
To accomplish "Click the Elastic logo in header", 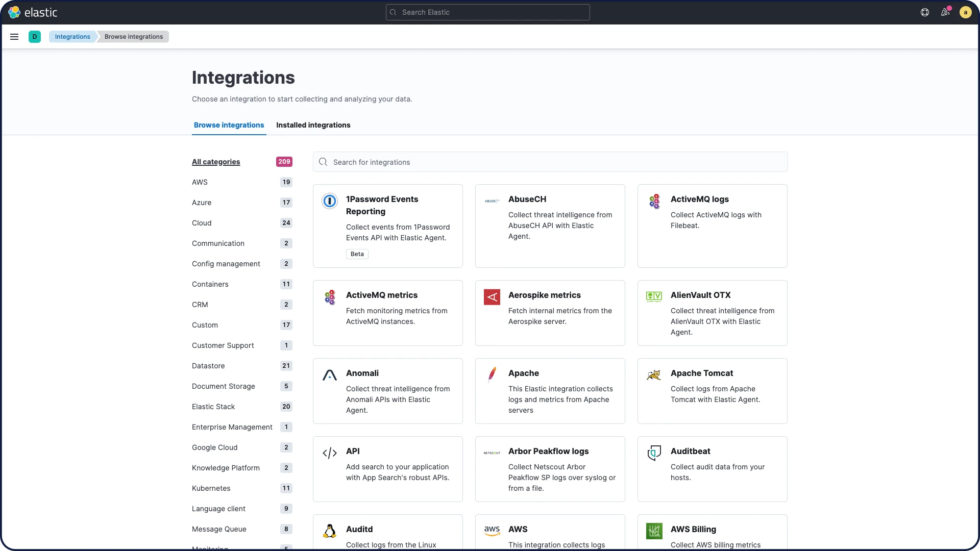I will (33, 12).
